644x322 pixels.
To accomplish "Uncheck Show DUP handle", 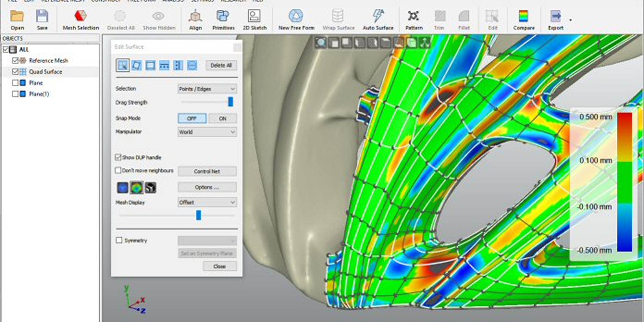I will coord(118,157).
